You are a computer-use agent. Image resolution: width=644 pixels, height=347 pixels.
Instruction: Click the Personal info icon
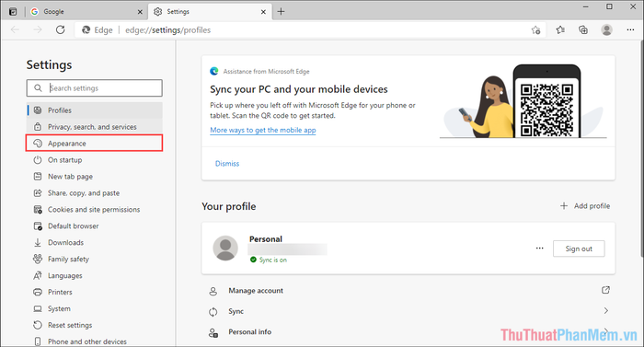click(213, 332)
